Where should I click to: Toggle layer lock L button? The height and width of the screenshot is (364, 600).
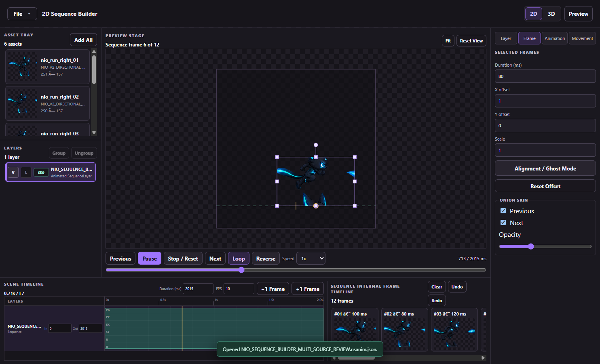[26, 172]
